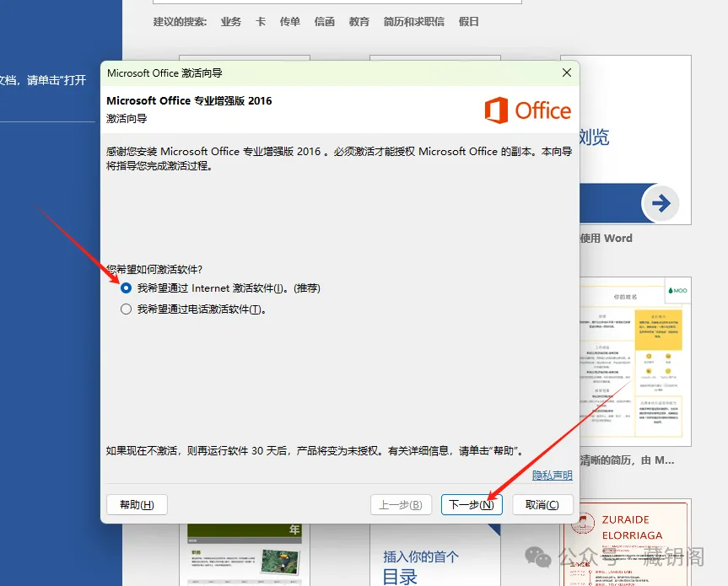Search suggested term 假日
728x586 pixels.
468,22
